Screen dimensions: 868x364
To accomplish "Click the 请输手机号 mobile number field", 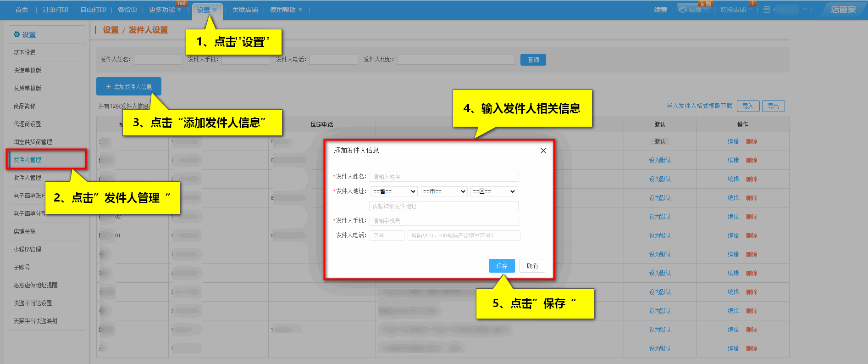I will click(444, 221).
